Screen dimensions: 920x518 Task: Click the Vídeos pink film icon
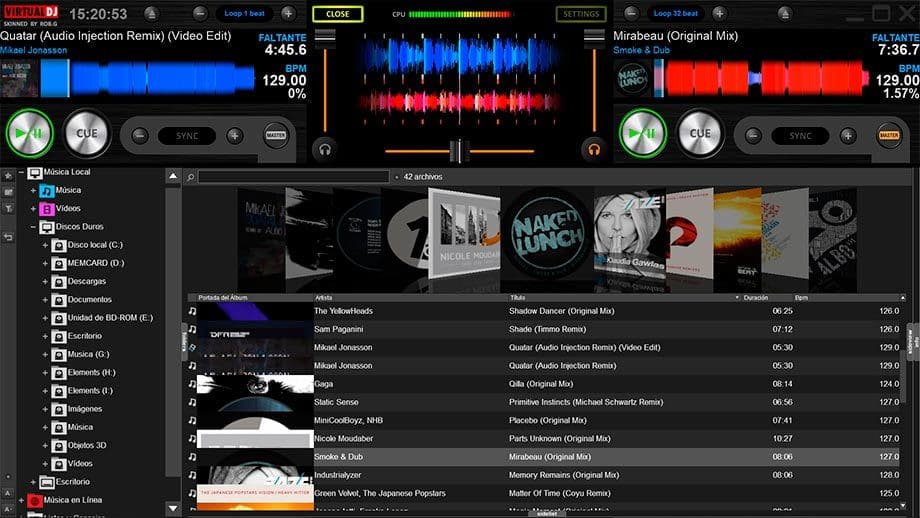[x=46, y=209]
